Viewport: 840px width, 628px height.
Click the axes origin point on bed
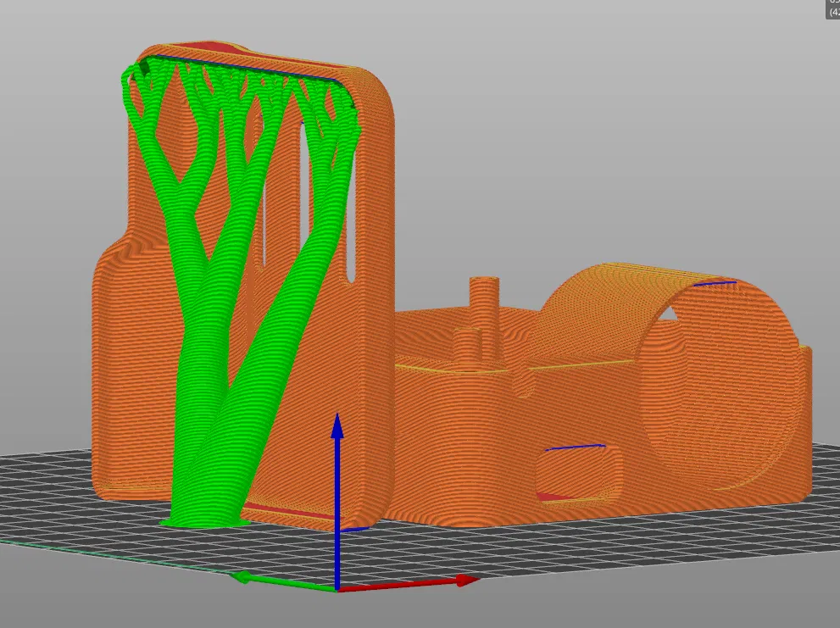[x=337, y=589]
